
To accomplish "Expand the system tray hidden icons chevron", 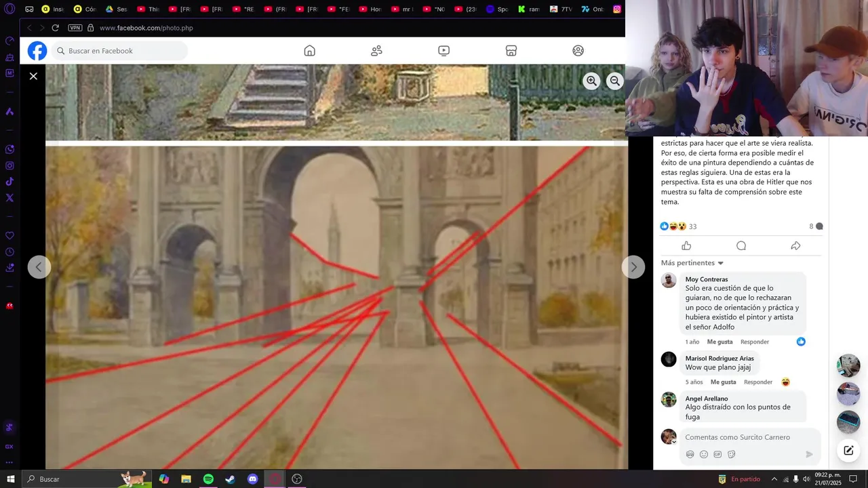I will pyautogui.click(x=774, y=479).
